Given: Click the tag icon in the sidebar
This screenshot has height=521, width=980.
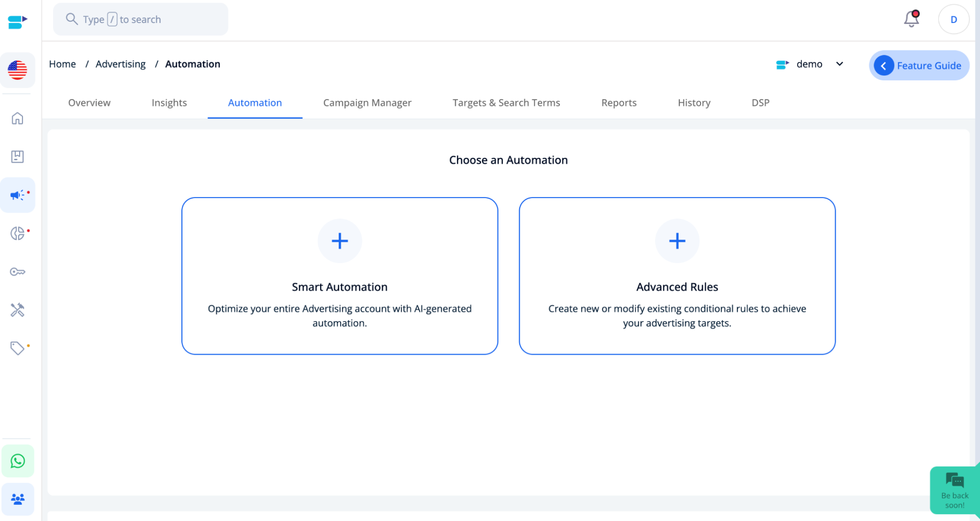Looking at the screenshot, I should [x=18, y=347].
